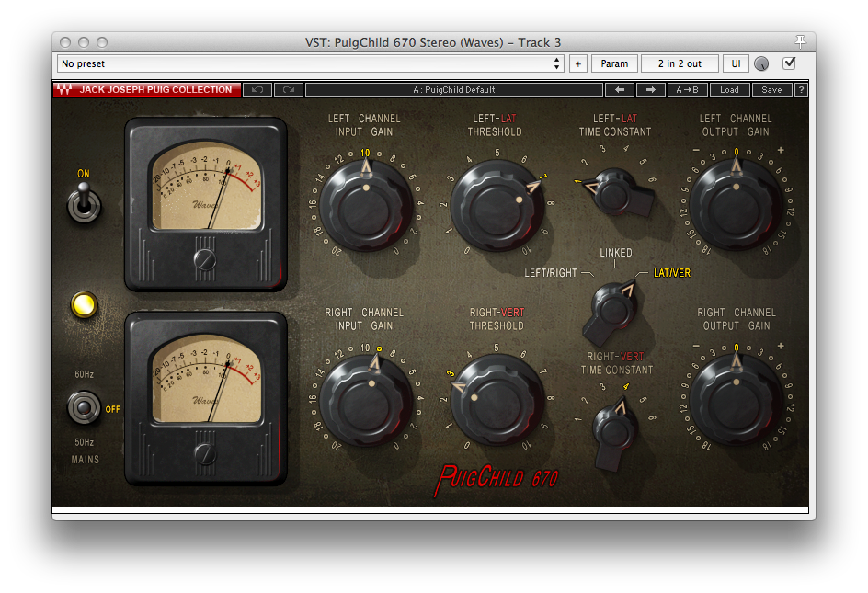Image resolution: width=868 pixels, height=593 pixels.
Task: Open the No preset dropdown
Action: (x=311, y=63)
